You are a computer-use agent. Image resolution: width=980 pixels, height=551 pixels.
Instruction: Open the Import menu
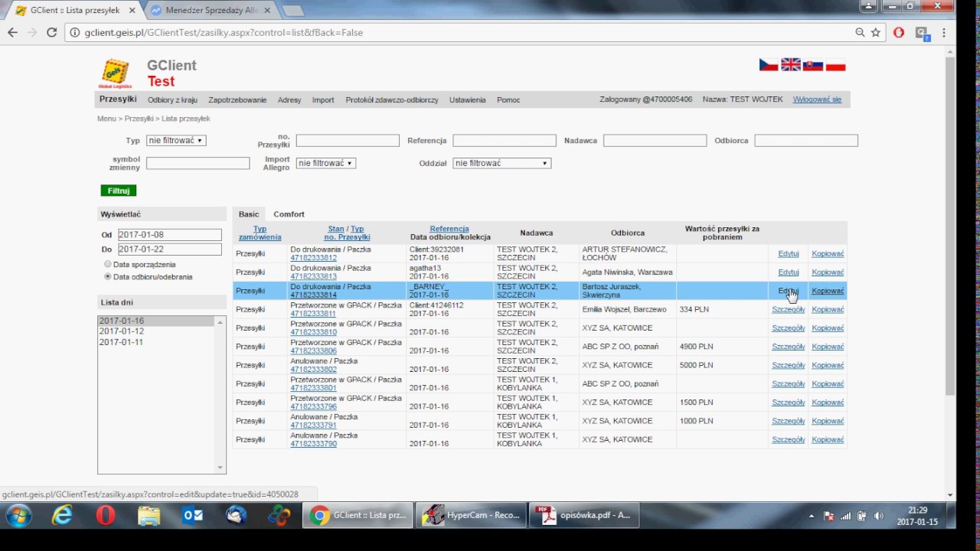[x=323, y=100]
